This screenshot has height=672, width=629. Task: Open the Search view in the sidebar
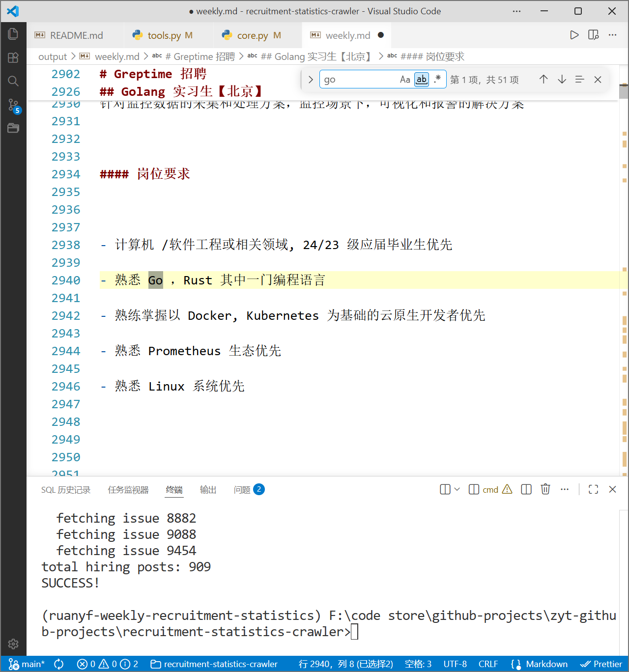coord(13,81)
